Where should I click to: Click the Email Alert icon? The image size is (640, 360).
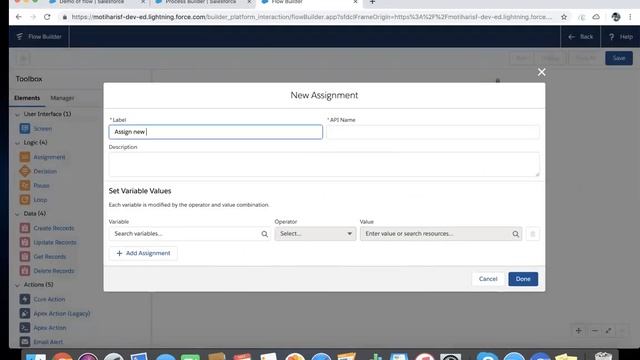(25, 342)
